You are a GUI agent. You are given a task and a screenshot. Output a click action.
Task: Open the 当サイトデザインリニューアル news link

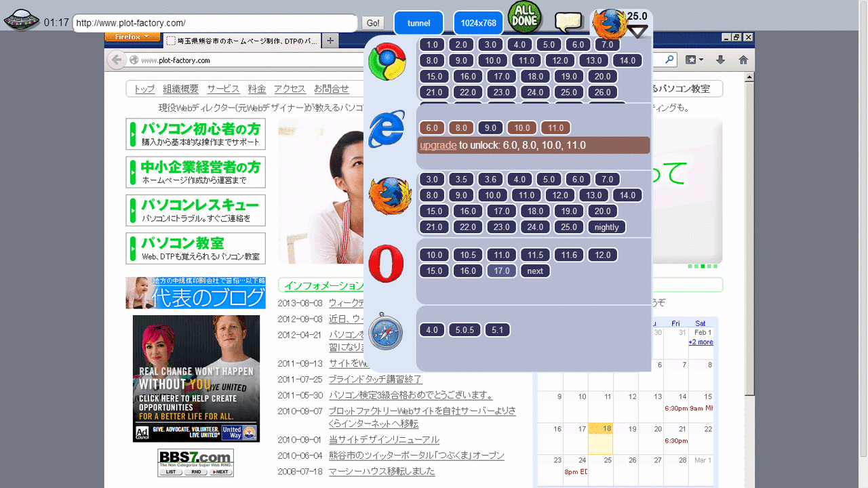(384, 440)
